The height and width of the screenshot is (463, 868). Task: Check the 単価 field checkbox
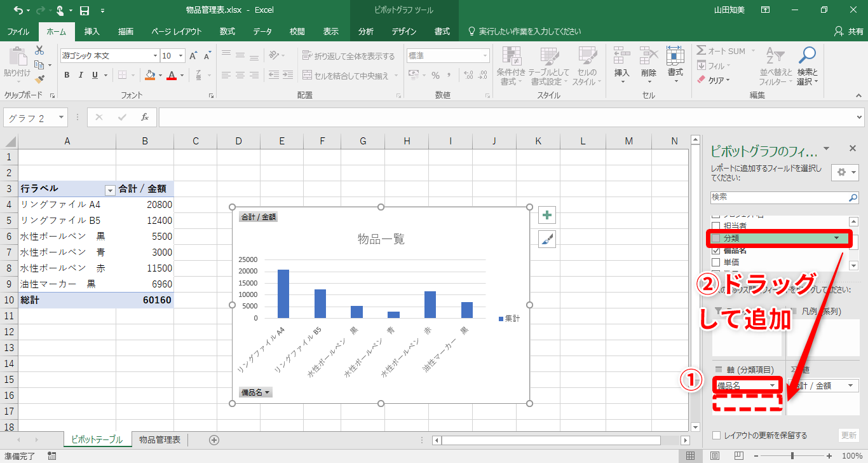pyautogui.click(x=716, y=262)
